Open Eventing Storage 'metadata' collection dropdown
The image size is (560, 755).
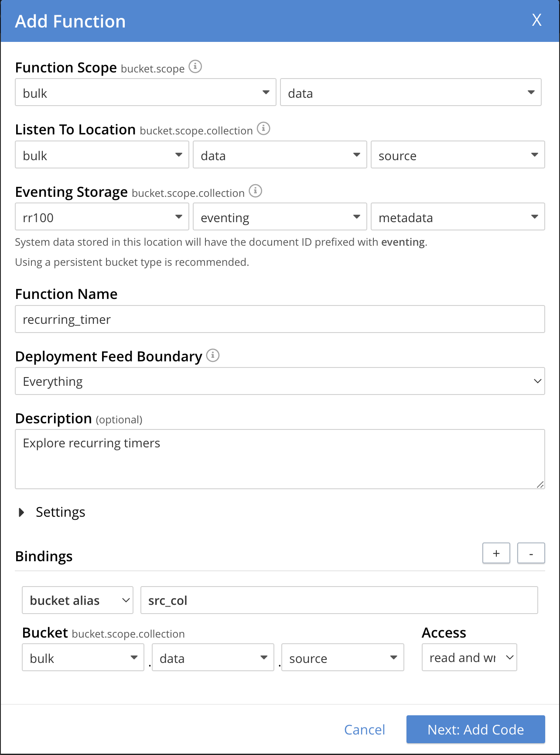pyautogui.click(x=458, y=217)
